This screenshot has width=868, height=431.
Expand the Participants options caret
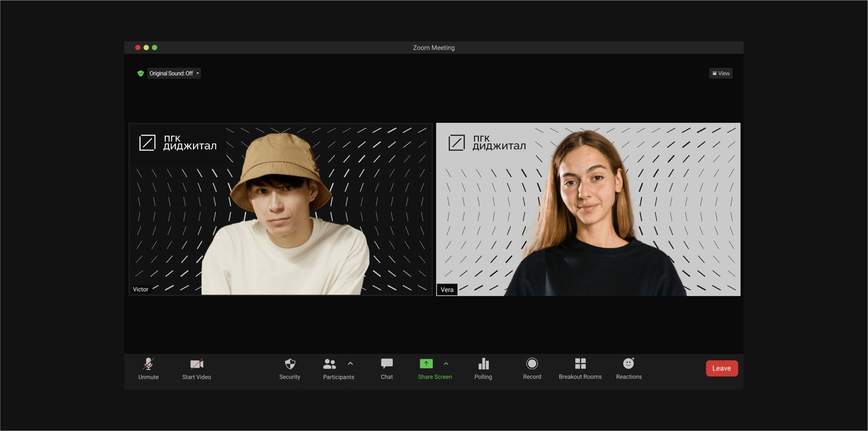[x=350, y=364]
